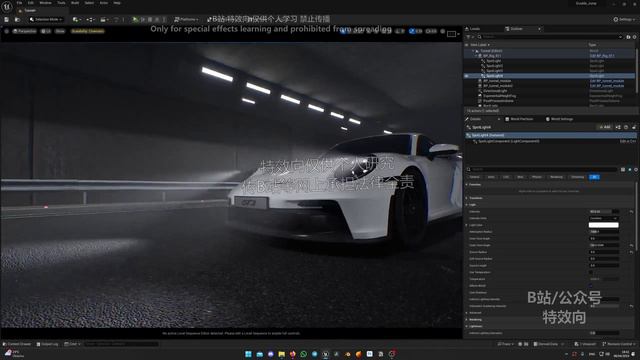Click the circular icon left of the Details lock
The width and height of the screenshot is (640, 360).
626,127
